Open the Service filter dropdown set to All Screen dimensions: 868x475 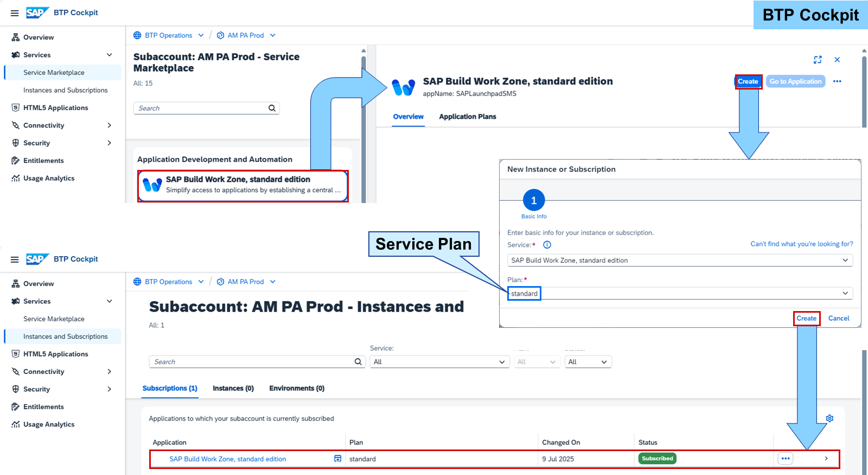tap(439, 362)
